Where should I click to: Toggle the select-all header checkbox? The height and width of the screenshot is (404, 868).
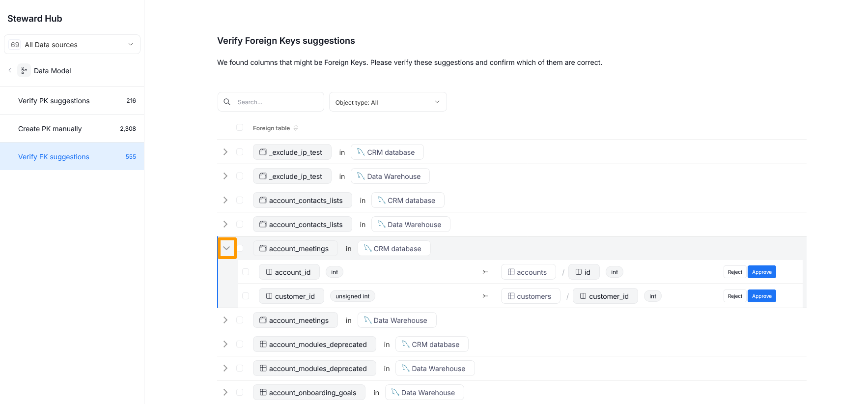coord(240,127)
